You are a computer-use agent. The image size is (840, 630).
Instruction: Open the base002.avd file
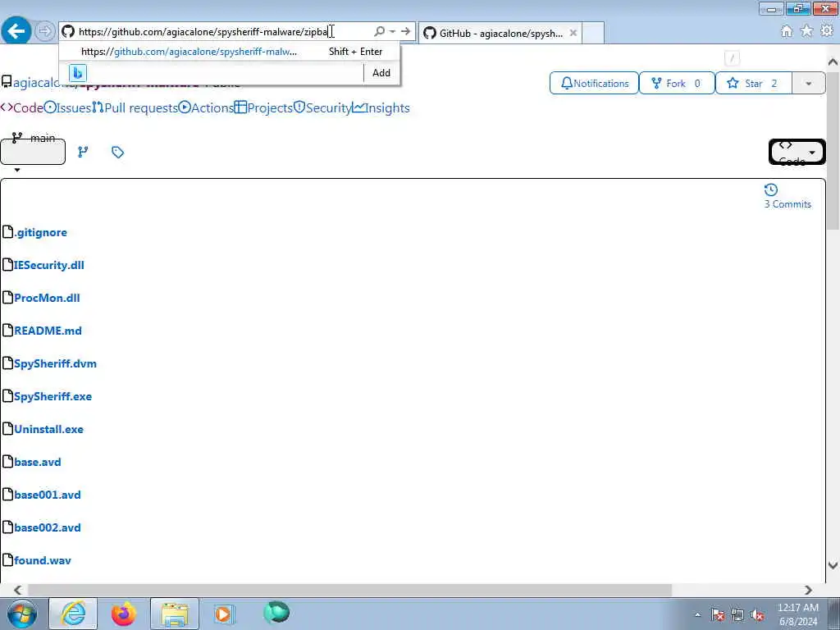coord(48,527)
